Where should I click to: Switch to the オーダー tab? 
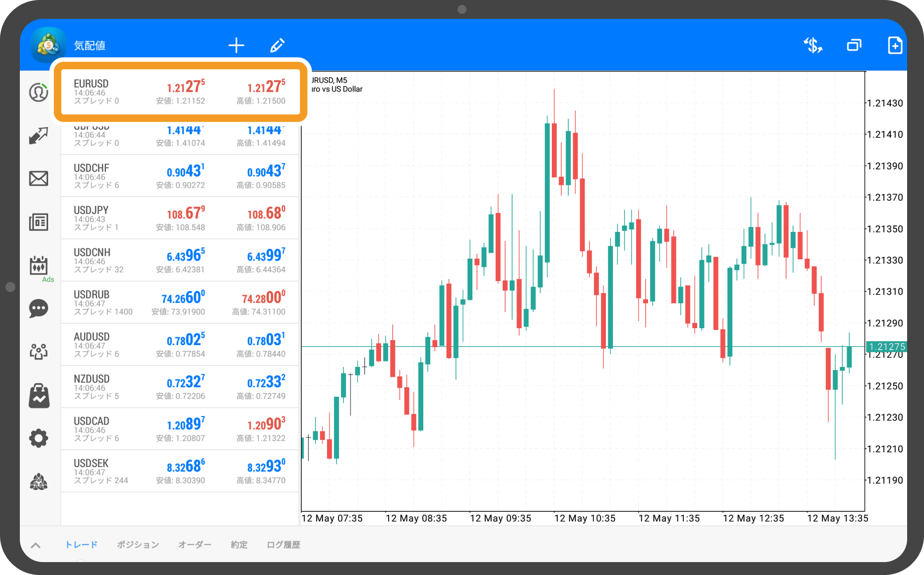(195, 545)
